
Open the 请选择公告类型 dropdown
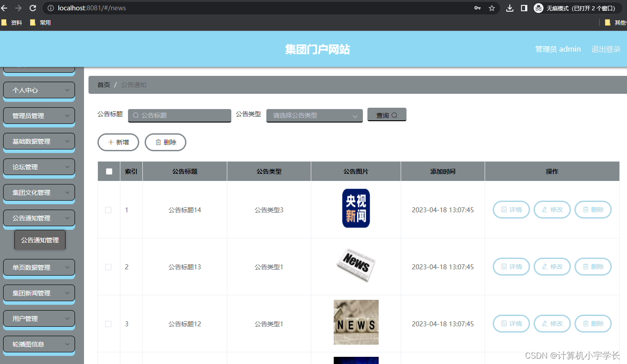click(x=314, y=115)
